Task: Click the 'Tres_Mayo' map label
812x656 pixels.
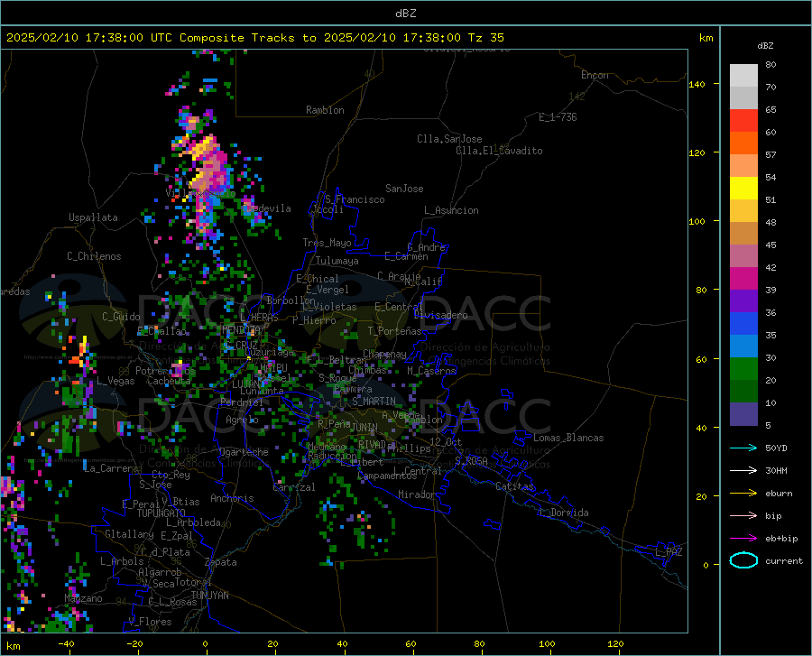Action: pos(327,243)
